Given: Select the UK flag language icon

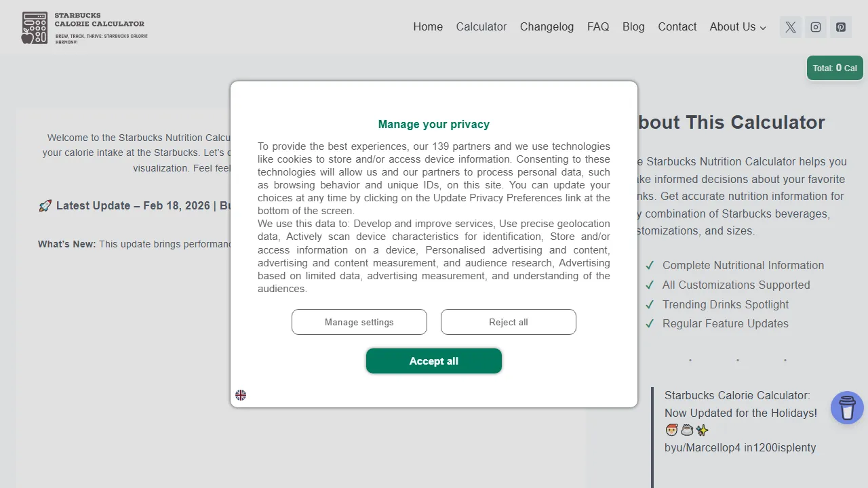Looking at the screenshot, I should point(241,395).
